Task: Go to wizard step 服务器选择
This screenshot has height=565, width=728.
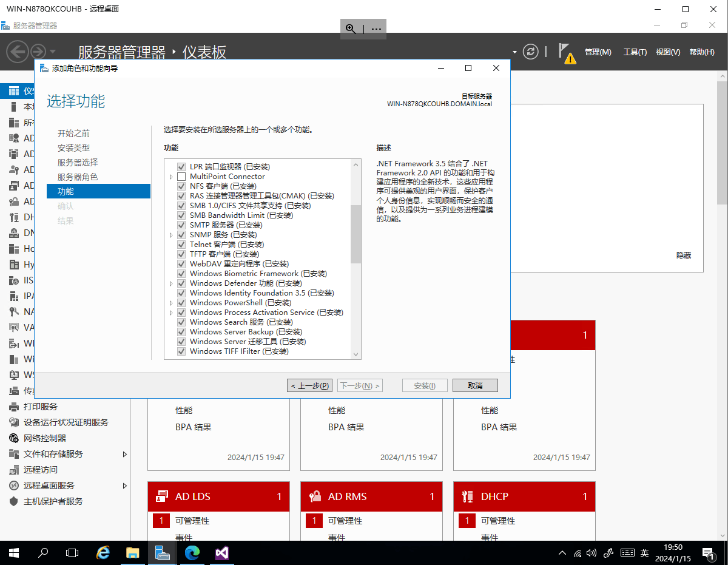Action: tap(78, 162)
